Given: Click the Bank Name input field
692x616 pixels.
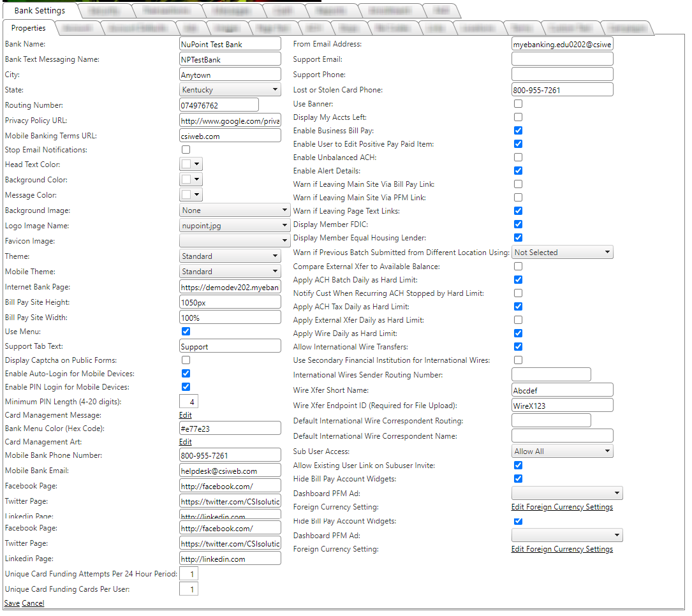Looking at the screenshot, I should 230,44.
